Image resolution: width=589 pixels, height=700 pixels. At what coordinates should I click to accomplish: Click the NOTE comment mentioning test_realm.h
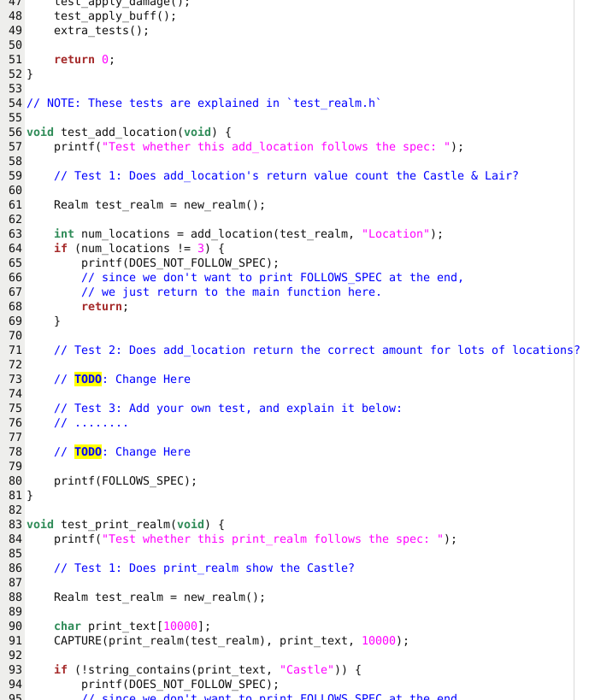click(x=203, y=103)
